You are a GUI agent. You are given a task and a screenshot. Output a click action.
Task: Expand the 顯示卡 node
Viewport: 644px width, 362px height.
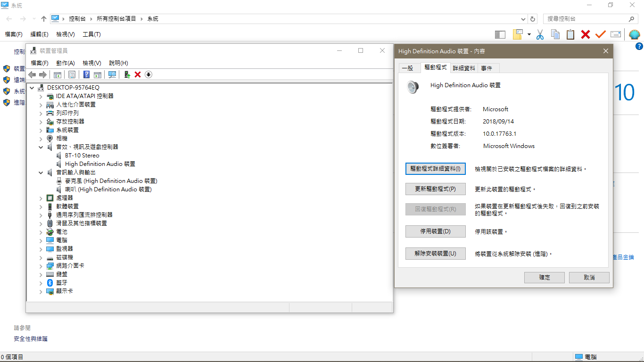tap(41, 291)
